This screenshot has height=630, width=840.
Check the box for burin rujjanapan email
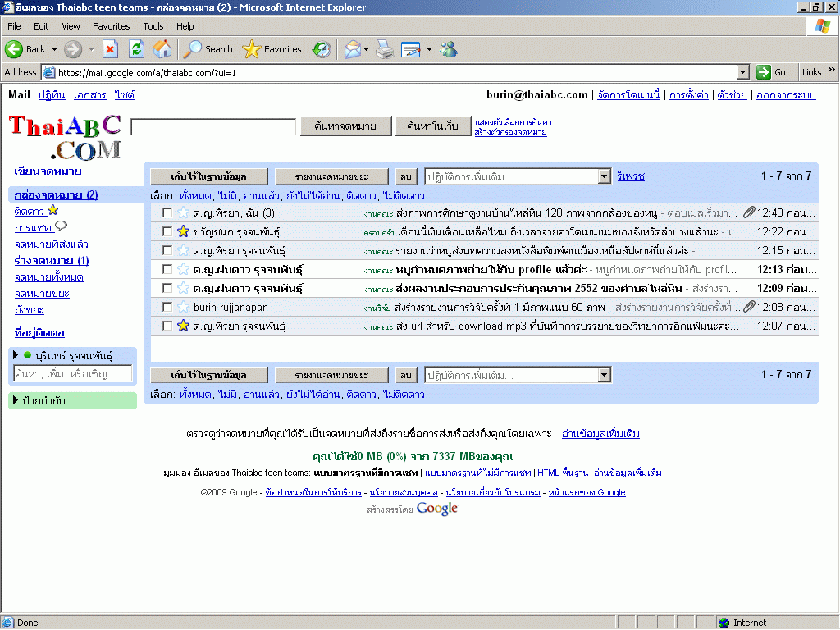pyautogui.click(x=167, y=307)
